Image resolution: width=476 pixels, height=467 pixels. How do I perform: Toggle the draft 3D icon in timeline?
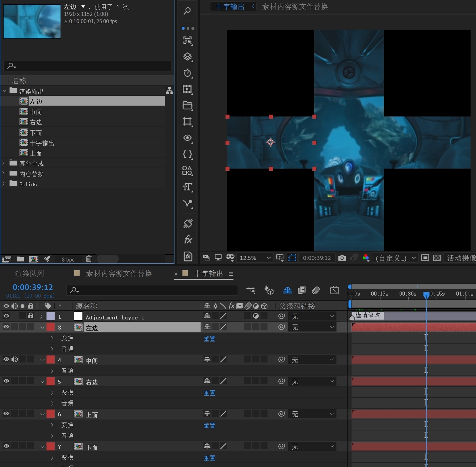pyautogui.click(x=269, y=290)
